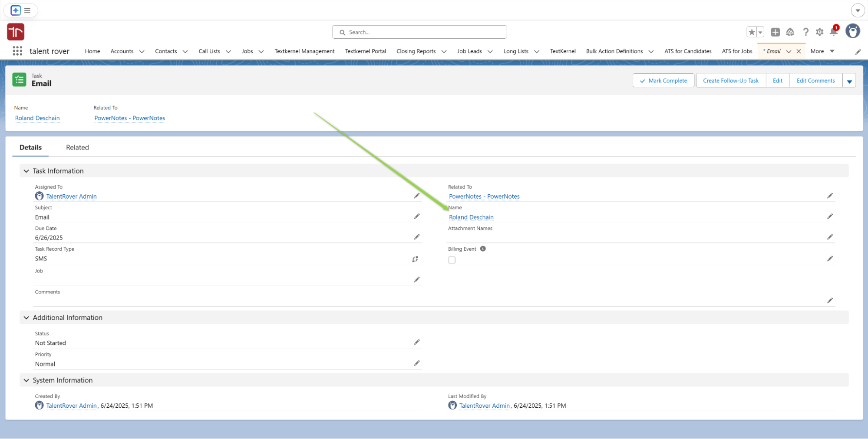Edit the Job field pencil
The width and height of the screenshot is (868, 439).
[x=417, y=279]
